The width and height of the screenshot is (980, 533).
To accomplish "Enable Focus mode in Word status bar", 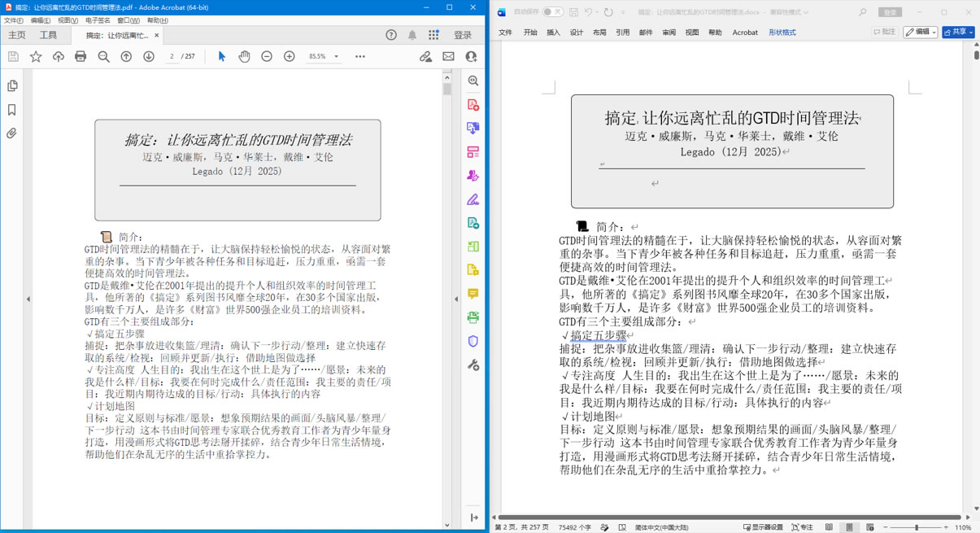I will click(801, 527).
